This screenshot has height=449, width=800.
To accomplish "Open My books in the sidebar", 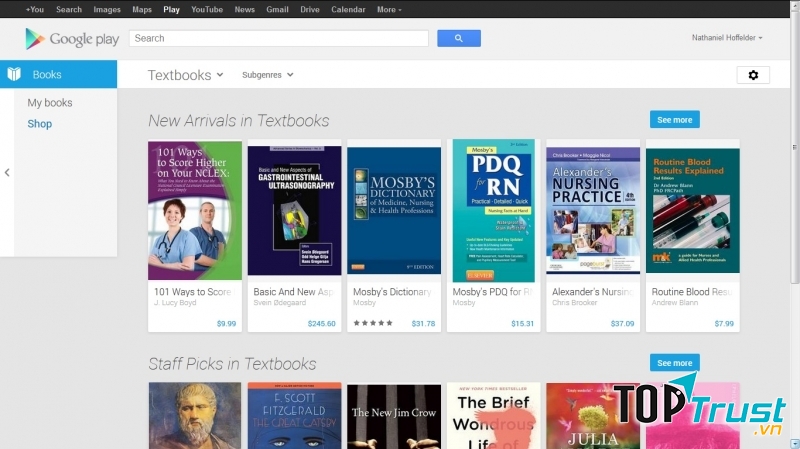I will click(x=50, y=103).
